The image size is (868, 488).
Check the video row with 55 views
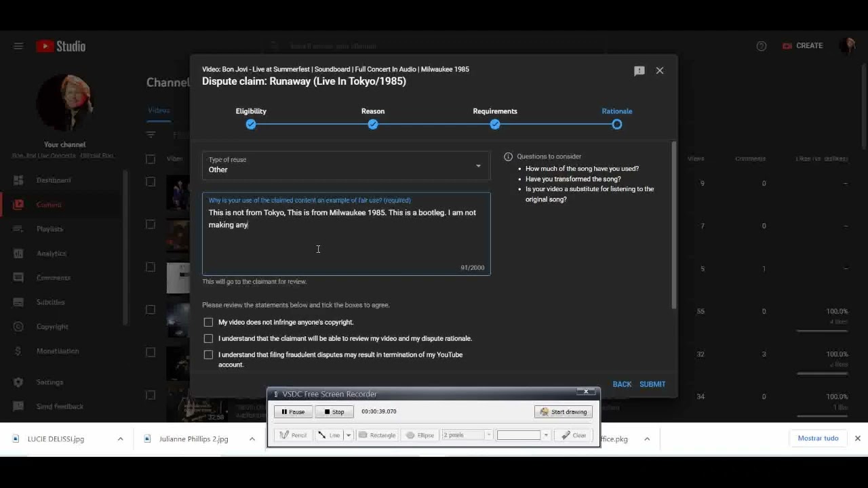point(151,310)
